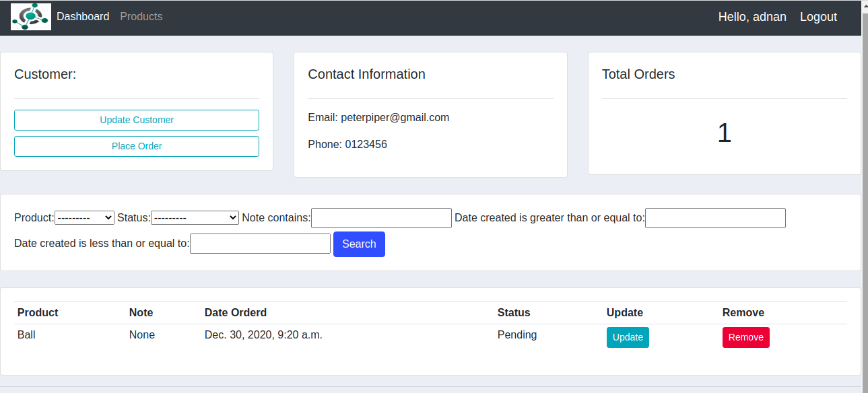Click the Hello, adnan greeting

(752, 17)
